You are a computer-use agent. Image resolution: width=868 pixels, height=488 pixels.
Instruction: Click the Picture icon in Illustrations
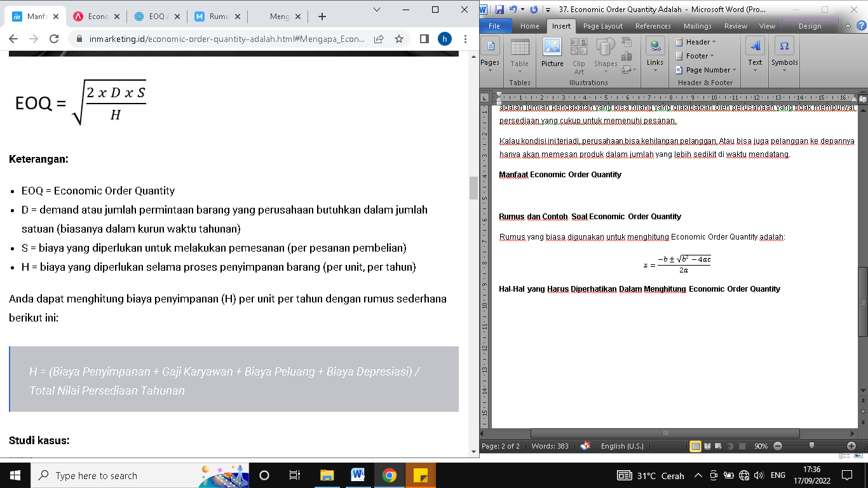pyautogui.click(x=552, y=52)
